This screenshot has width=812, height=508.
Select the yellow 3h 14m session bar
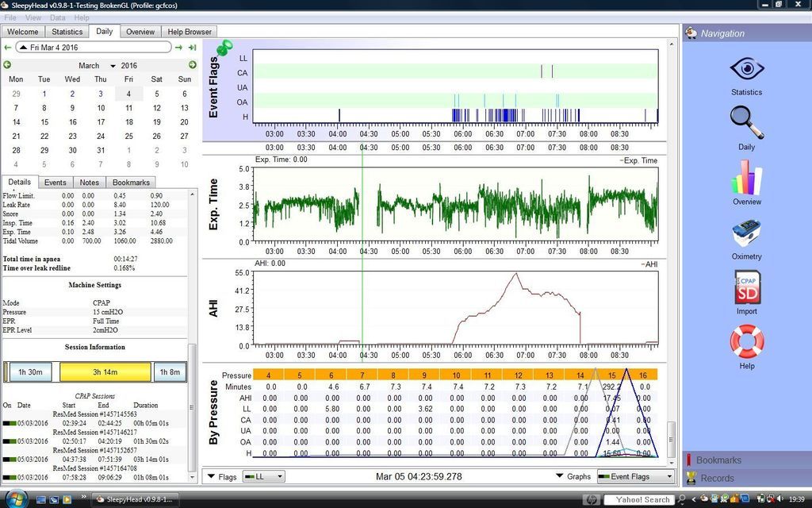point(105,371)
